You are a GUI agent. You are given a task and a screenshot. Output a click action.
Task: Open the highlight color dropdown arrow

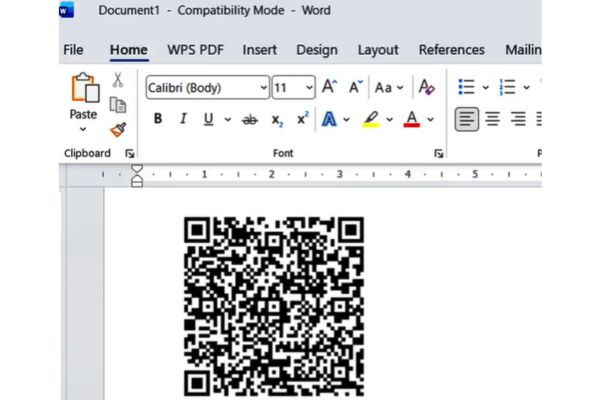(390, 119)
